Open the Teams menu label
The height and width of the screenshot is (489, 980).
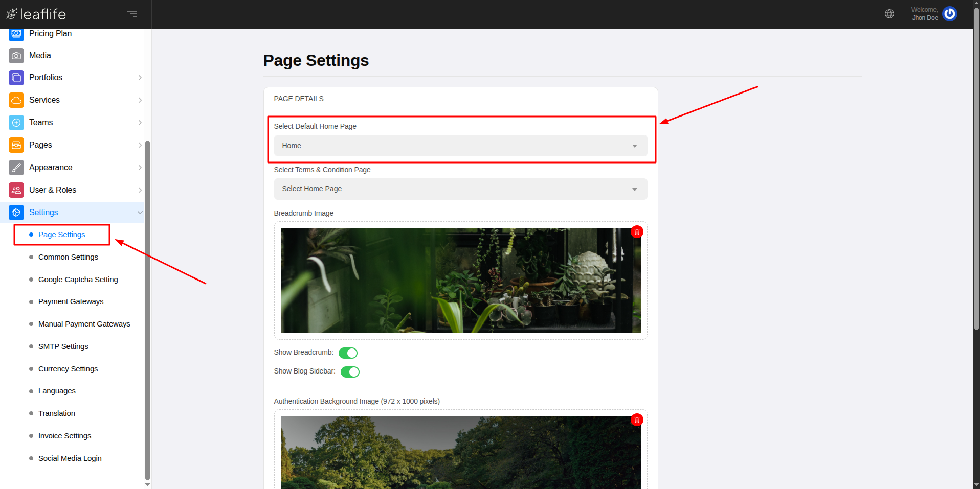point(41,123)
